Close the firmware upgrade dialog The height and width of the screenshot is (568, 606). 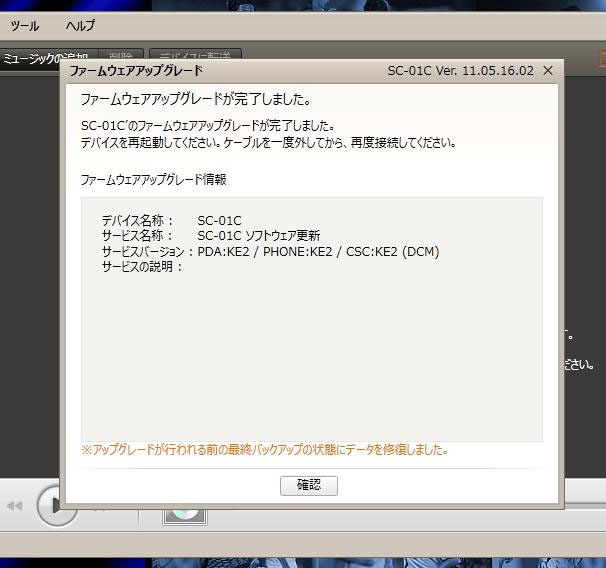pyautogui.click(x=548, y=71)
